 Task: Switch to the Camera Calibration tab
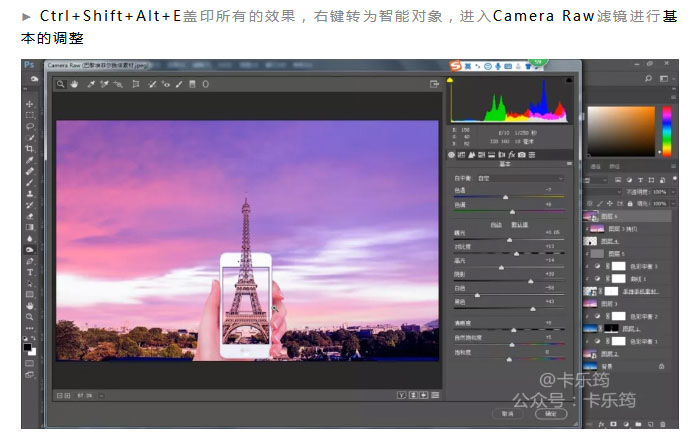[521, 155]
